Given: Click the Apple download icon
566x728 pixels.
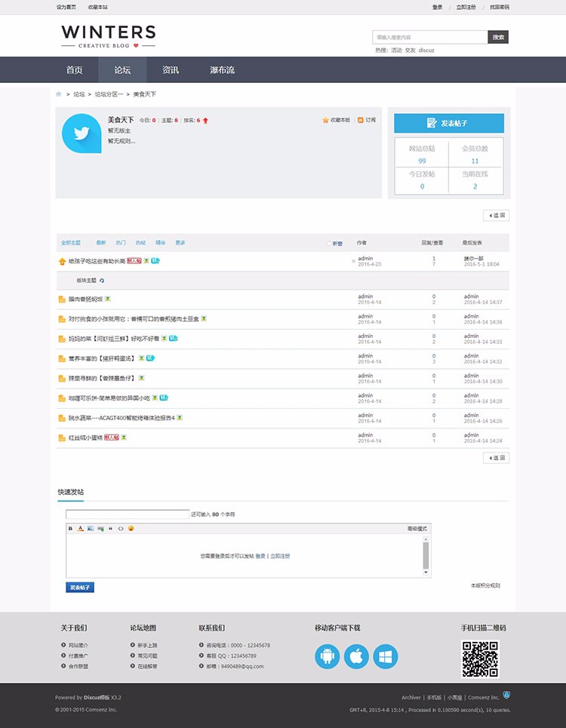Looking at the screenshot, I should pos(357,656).
